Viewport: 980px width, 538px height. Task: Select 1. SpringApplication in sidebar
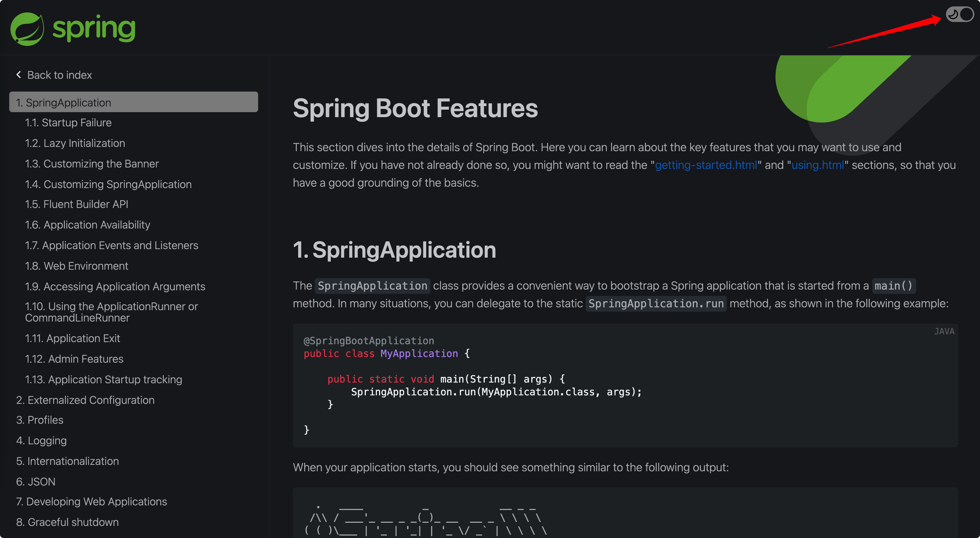pyautogui.click(x=134, y=102)
